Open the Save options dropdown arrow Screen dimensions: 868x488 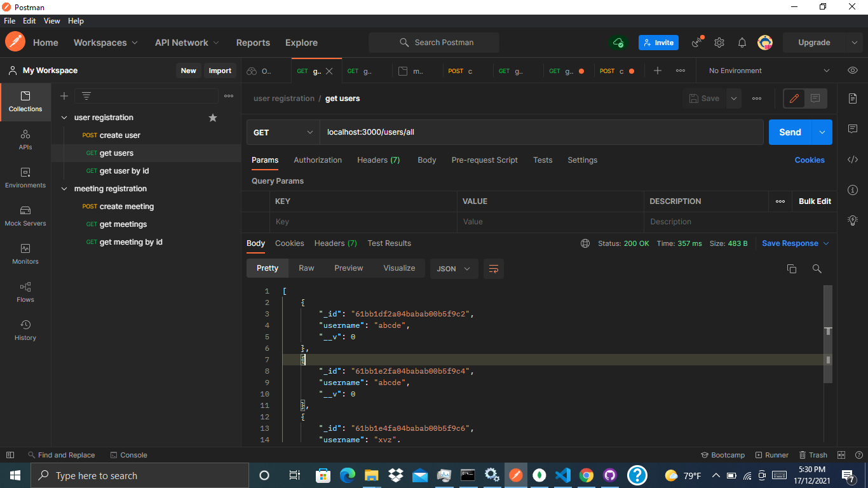734,98
